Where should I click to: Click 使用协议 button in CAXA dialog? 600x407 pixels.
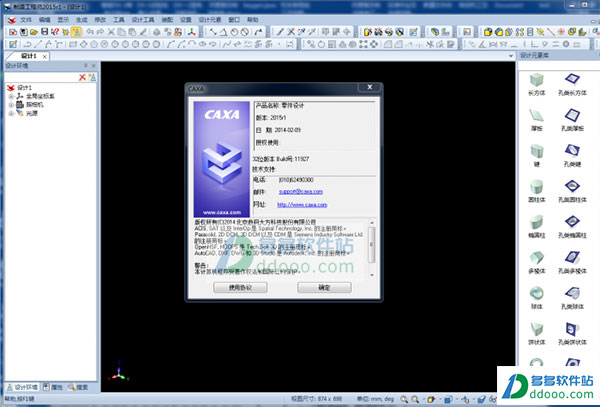[240, 288]
